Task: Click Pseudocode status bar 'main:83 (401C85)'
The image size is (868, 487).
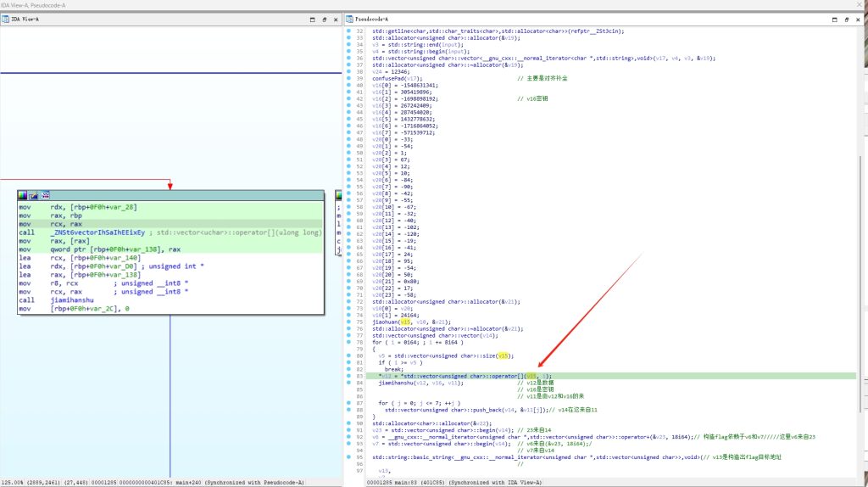Action: point(417,483)
